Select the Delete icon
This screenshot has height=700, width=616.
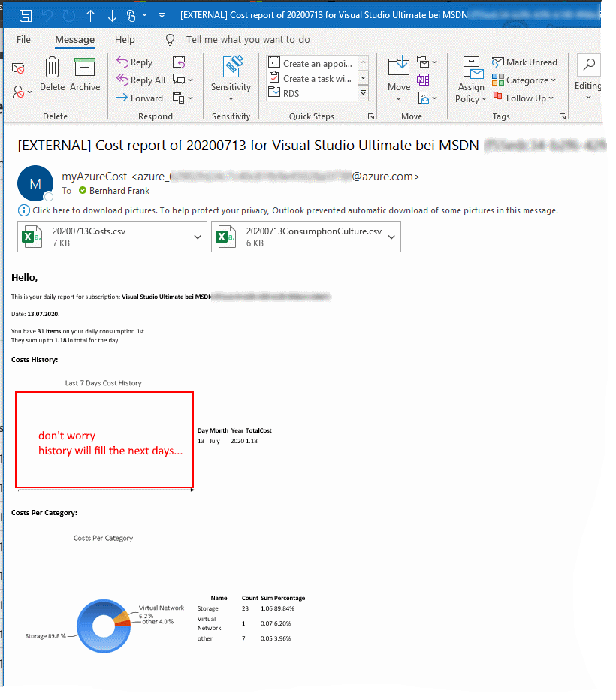tap(51, 74)
